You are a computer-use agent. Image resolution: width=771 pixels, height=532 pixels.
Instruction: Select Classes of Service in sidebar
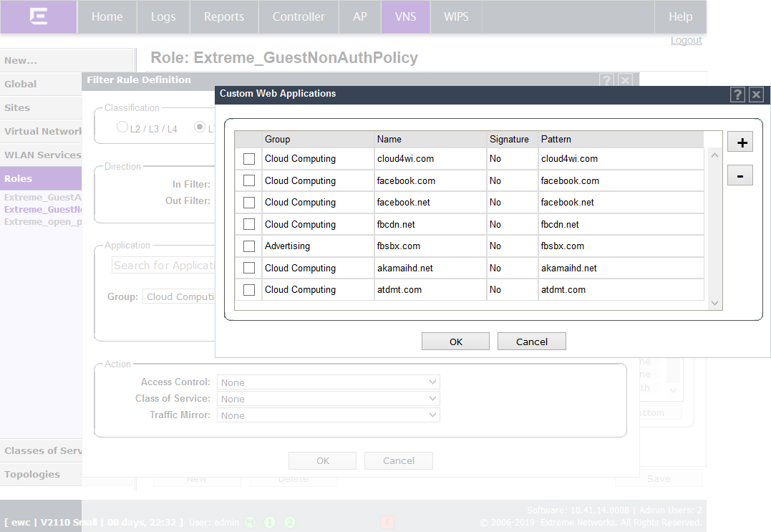pyautogui.click(x=42, y=451)
